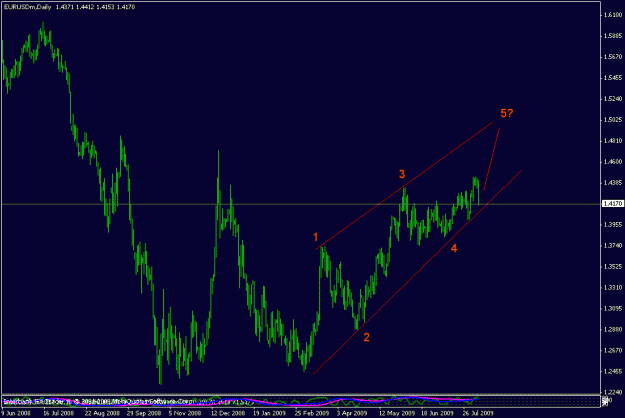Click the 18 Jun 2009 date label
This screenshot has height=418, width=625.
[x=438, y=413]
